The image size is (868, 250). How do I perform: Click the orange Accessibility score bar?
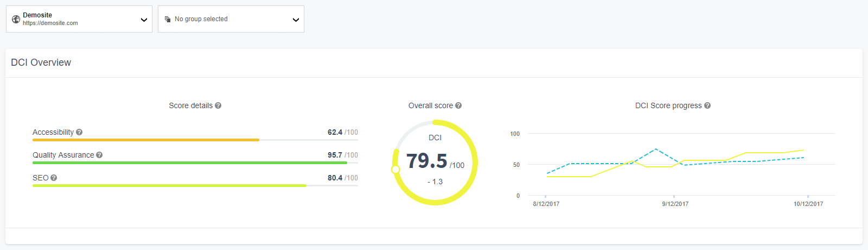tap(145, 140)
